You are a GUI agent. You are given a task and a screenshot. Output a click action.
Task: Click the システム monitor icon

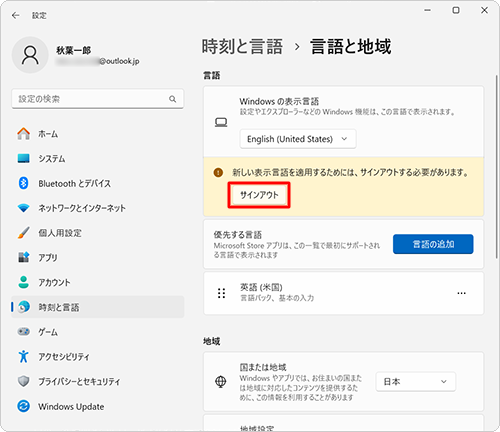tap(23, 158)
